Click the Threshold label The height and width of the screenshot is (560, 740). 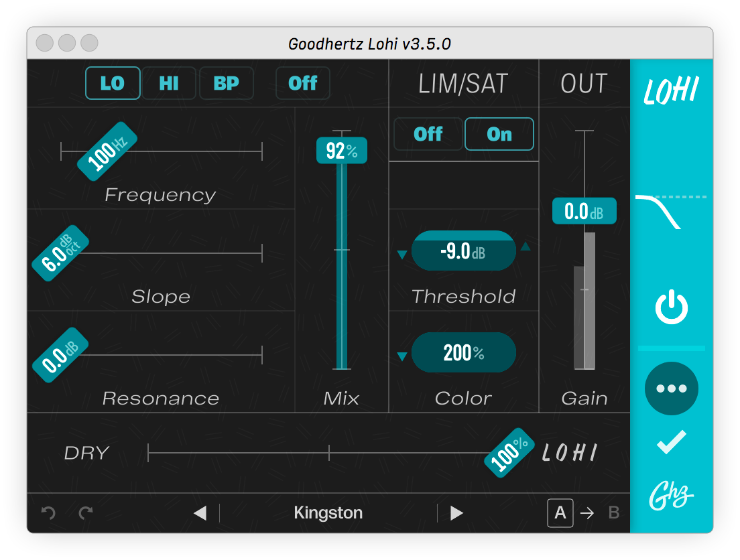coord(463,296)
